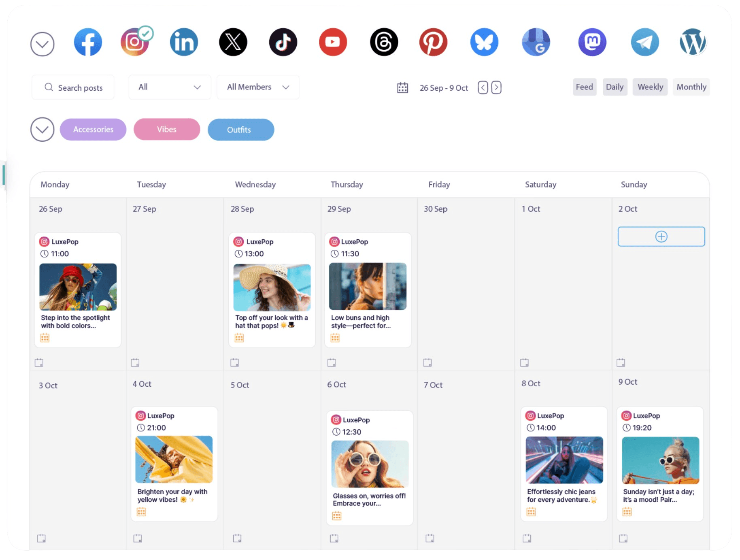The width and height of the screenshot is (740, 560).
Task: Click the note icon for 28 Sep
Action: point(235,362)
